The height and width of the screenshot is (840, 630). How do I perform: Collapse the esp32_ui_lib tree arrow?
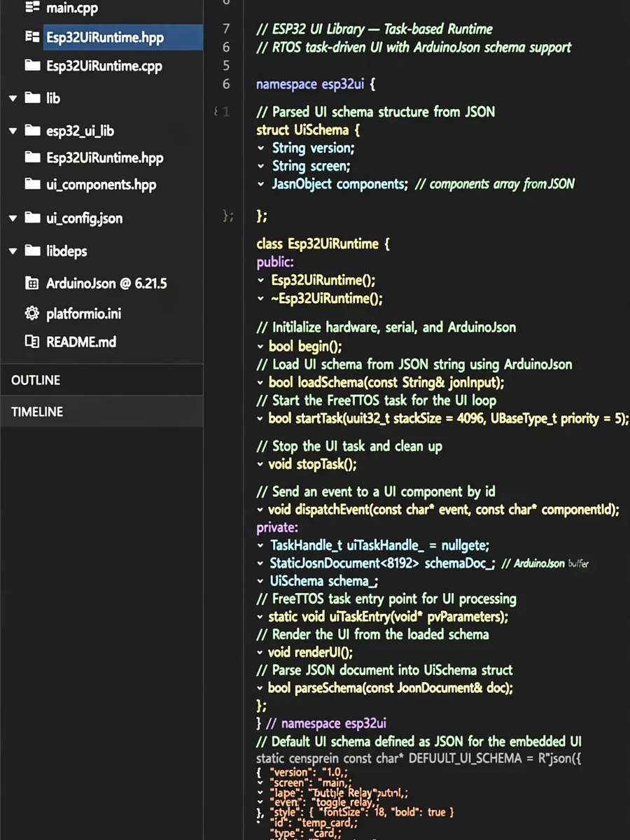coord(13,132)
